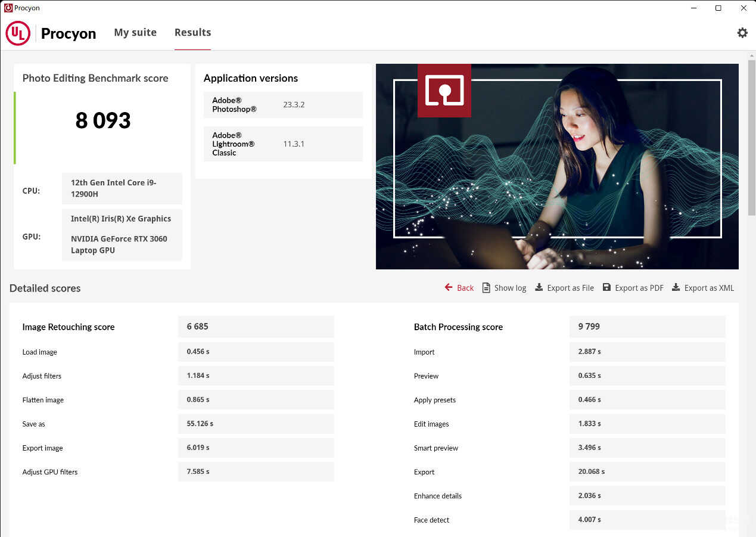Click NVIDIA GeForce RTX 3060 Laptop GPU
756x537 pixels.
point(119,244)
